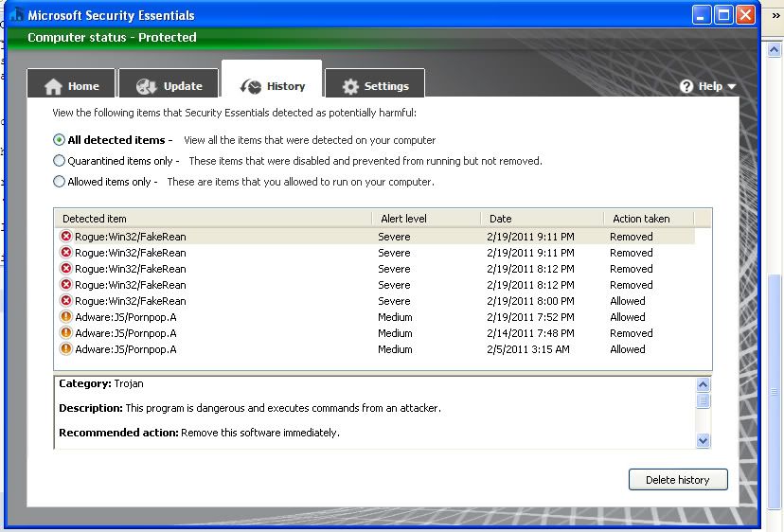
Task: Select All detected items radio button
Action: coord(59,140)
